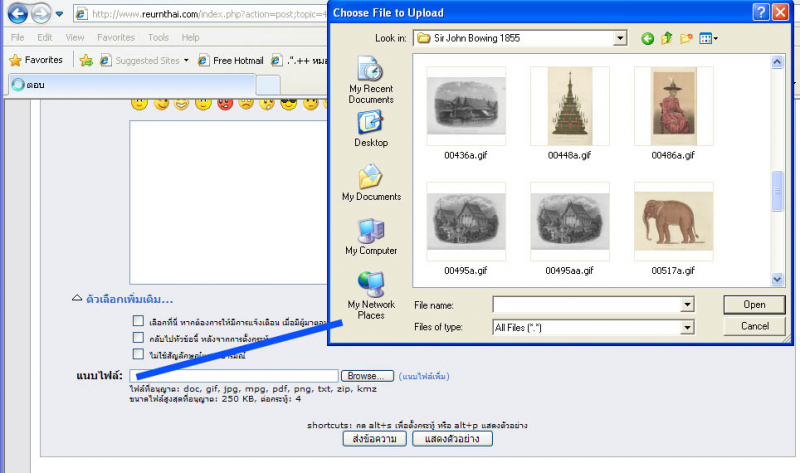800x473 pixels.
Task: Open the Tools menu in browser
Action: (158, 37)
